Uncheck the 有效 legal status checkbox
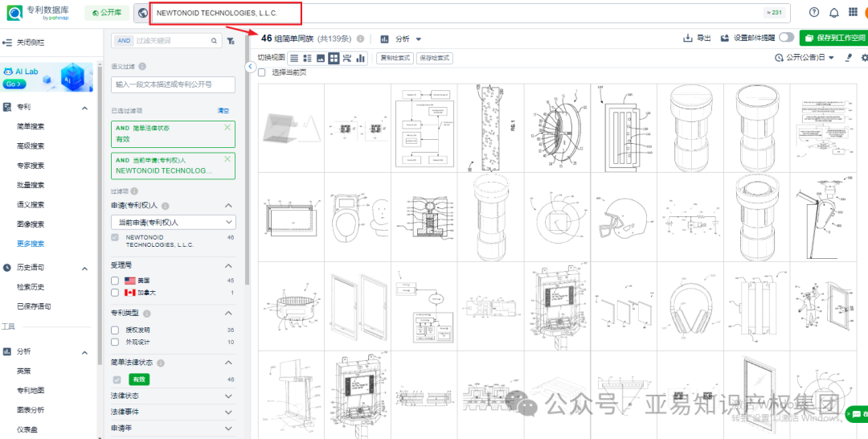The image size is (868, 439). click(117, 380)
